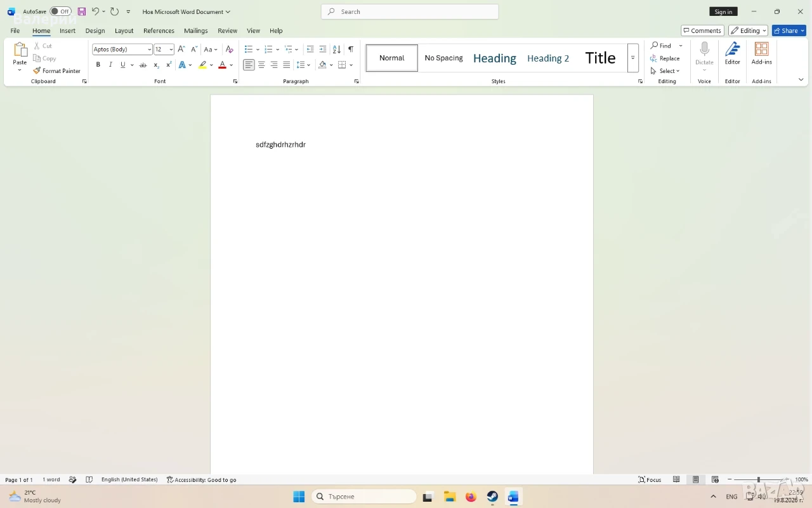
Task: Toggle superscript formatting
Action: (x=169, y=65)
